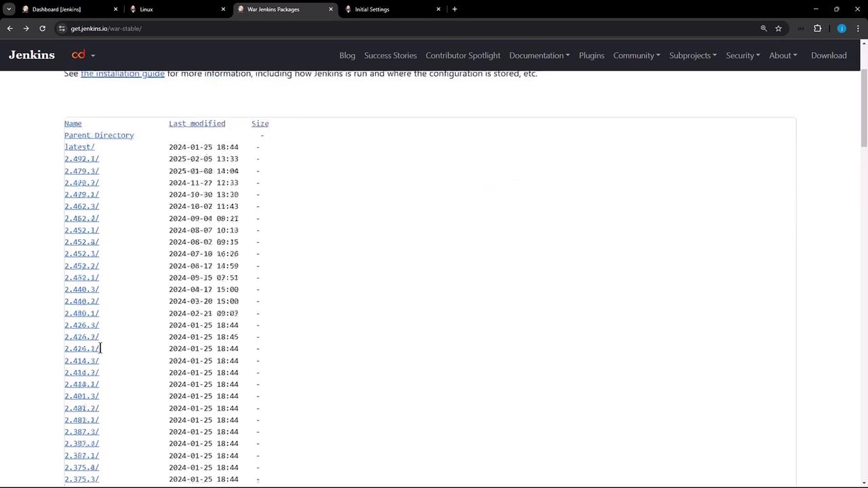Expand the About dropdown
Screen dimensions: 868x488
click(783, 56)
